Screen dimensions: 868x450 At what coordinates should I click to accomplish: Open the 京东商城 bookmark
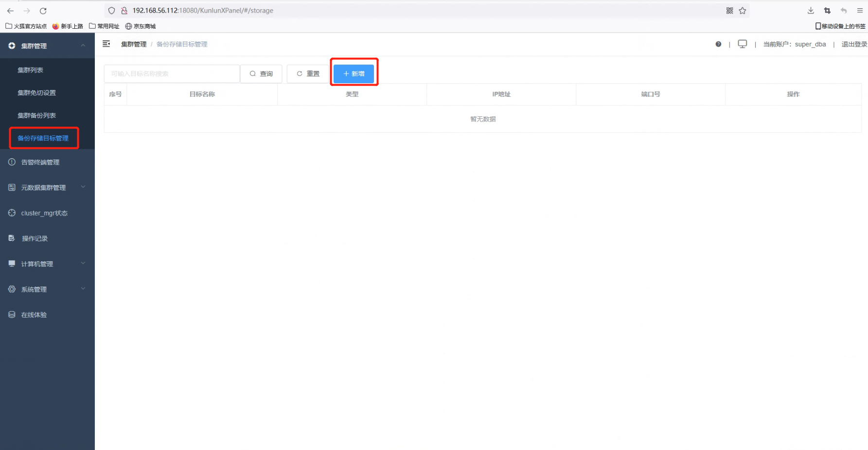coord(141,26)
